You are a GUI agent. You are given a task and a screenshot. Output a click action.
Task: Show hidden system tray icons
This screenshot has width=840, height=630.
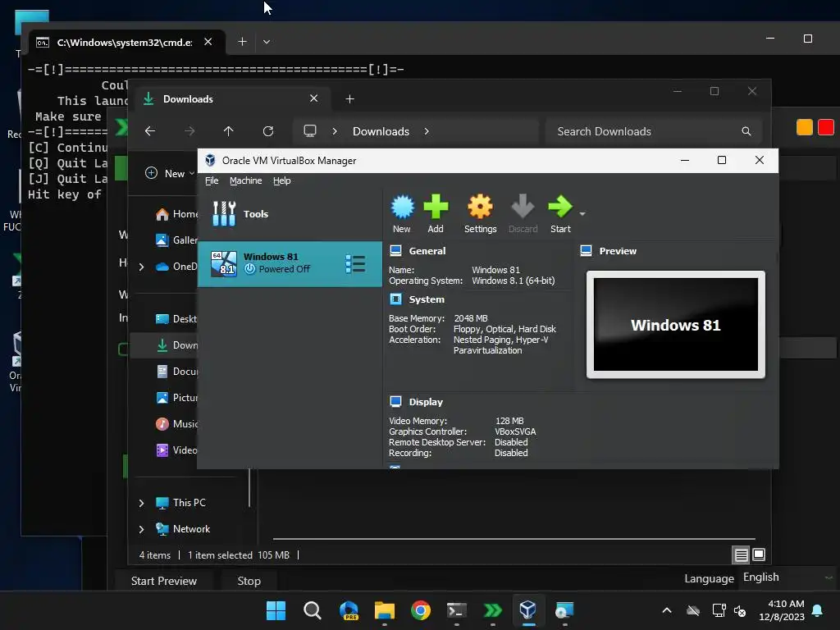pyautogui.click(x=667, y=610)
